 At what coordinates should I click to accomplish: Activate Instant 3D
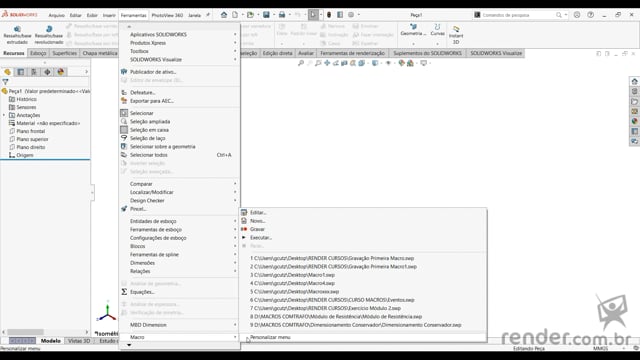(456, 34)
